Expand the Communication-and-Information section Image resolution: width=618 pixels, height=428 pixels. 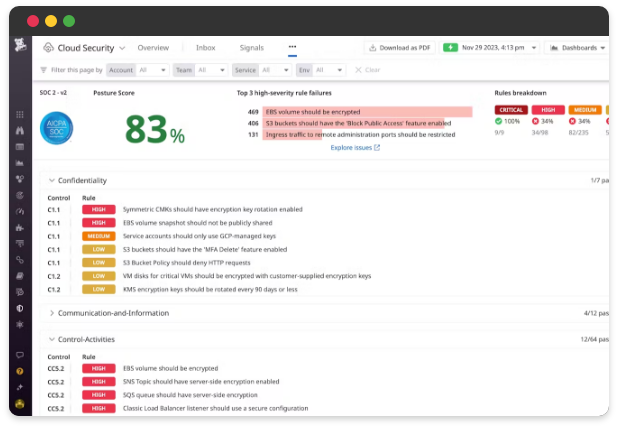tap(52, 313)
